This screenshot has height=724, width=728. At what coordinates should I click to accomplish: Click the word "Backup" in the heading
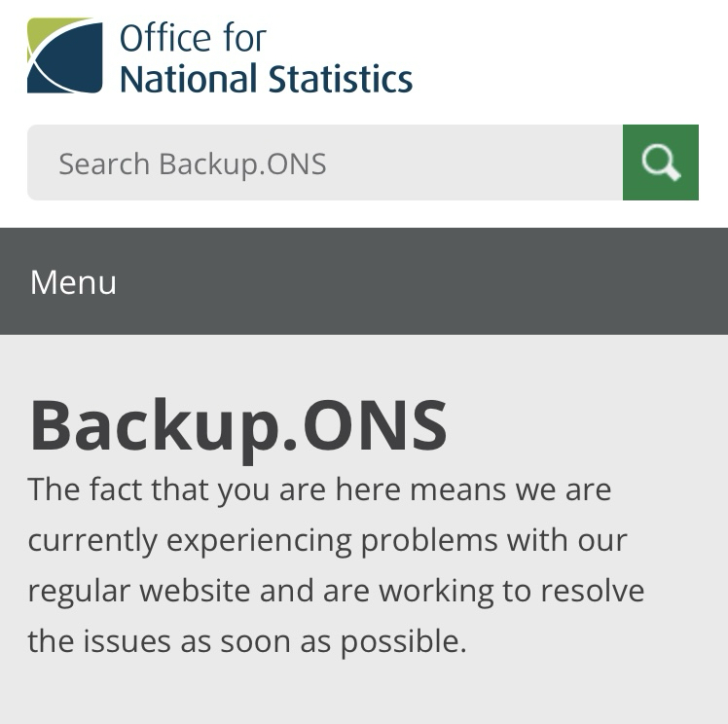[x=154, y=425]
